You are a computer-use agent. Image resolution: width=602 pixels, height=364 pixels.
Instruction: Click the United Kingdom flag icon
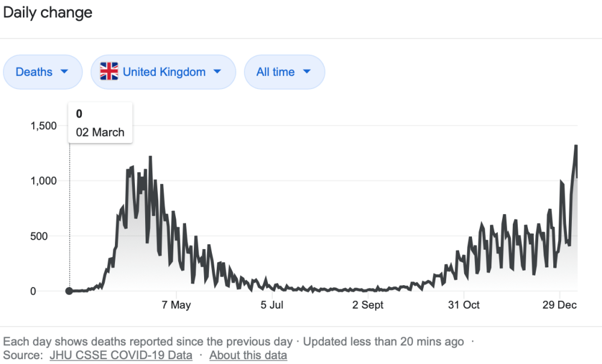(109, 72)
